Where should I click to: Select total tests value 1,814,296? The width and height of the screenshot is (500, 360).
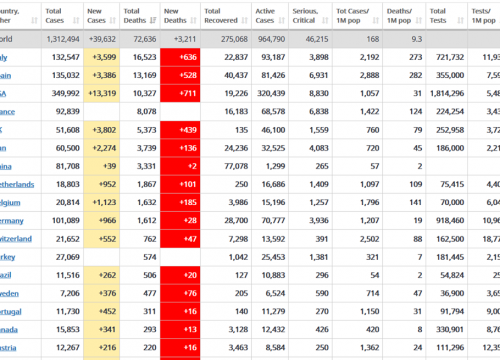pyautogui.click(x=447, y=93)
